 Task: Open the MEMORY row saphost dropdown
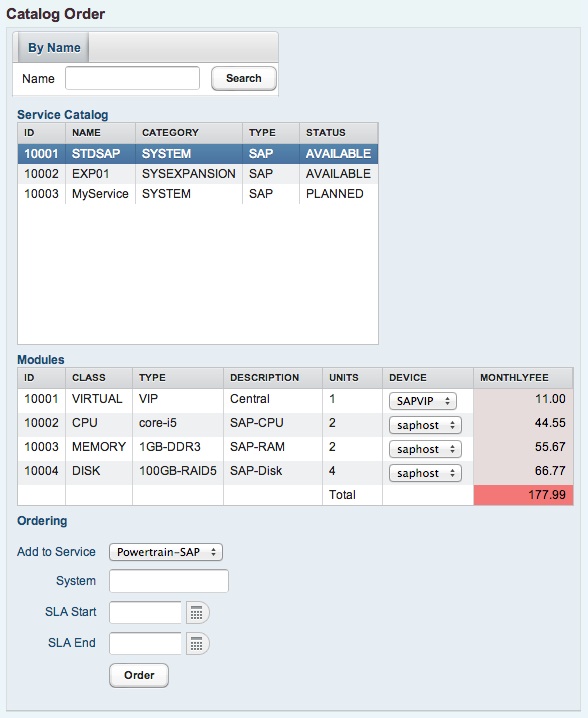425,449
